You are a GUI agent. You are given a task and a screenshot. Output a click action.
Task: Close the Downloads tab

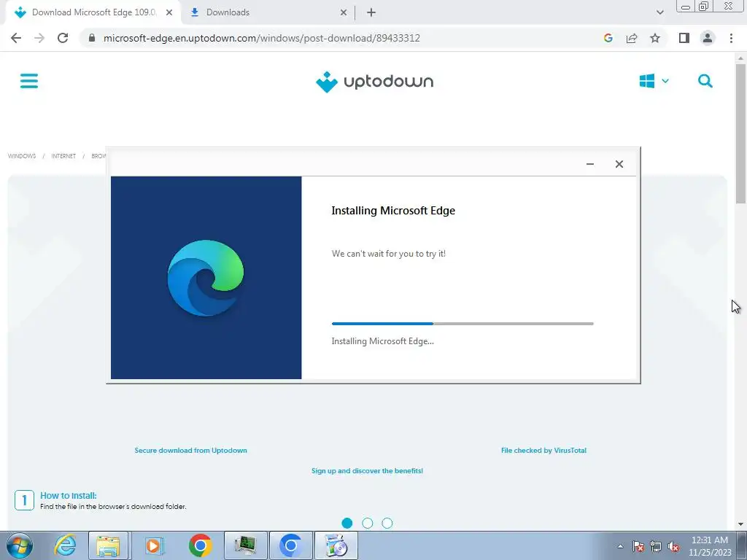point(344,12)
